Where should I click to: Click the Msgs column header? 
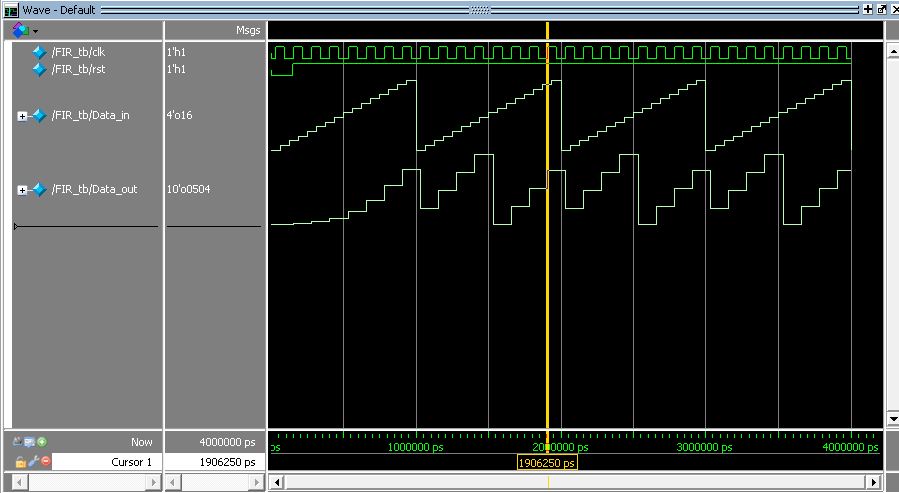pyautogui.click(x=248, y=30)
